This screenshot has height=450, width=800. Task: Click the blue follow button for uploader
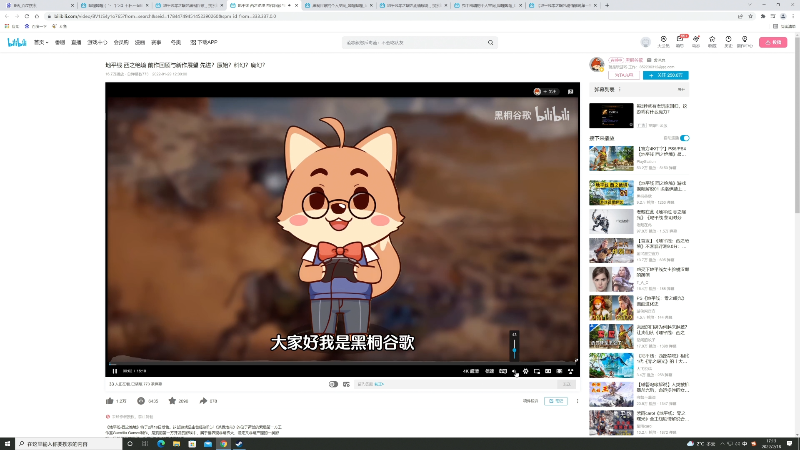[x=665, y=75]
